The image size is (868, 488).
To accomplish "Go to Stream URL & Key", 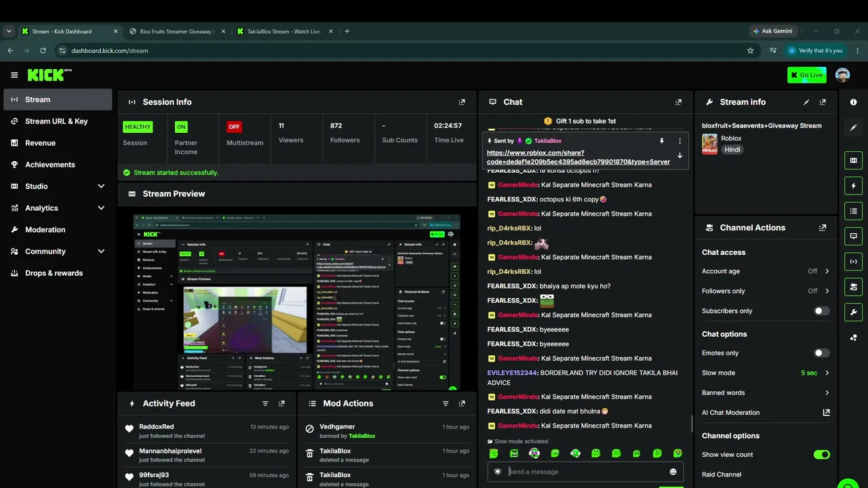I will pyautogui.click(x=58, y=121).
